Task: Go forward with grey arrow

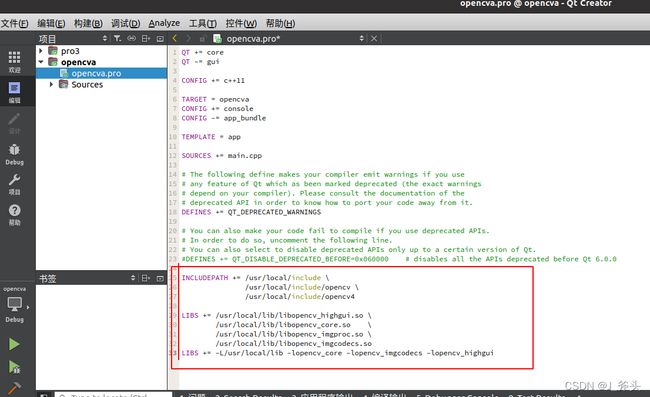Action: (x=189, y=39)
